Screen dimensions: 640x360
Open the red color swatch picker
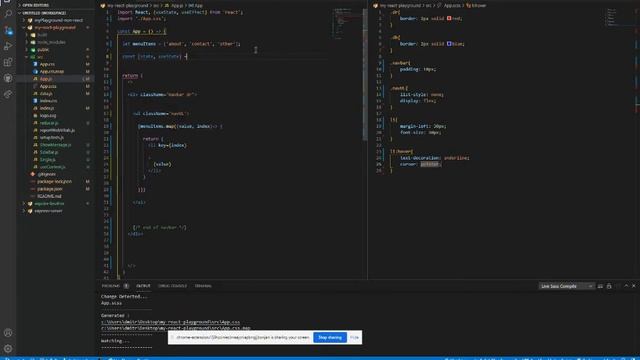[x=449, y=18]
